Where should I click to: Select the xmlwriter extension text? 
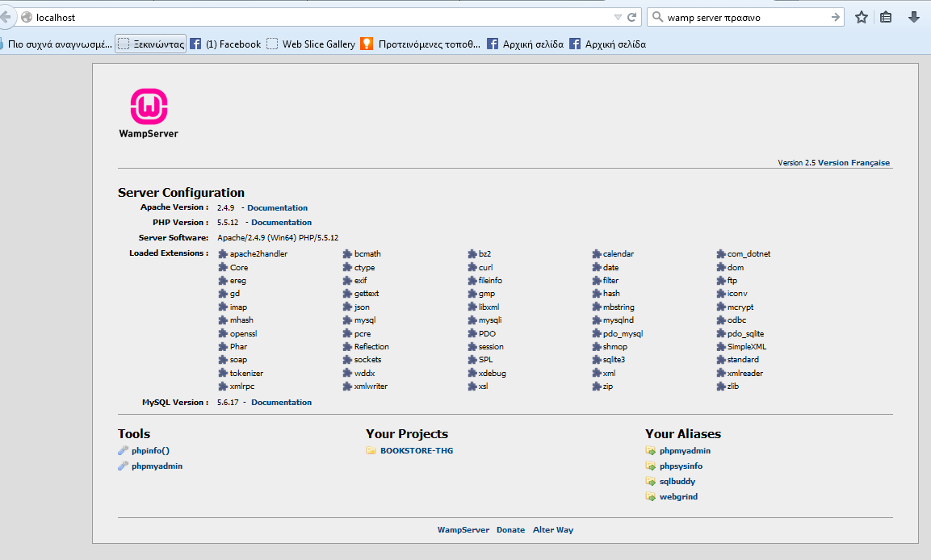(371, 387)
